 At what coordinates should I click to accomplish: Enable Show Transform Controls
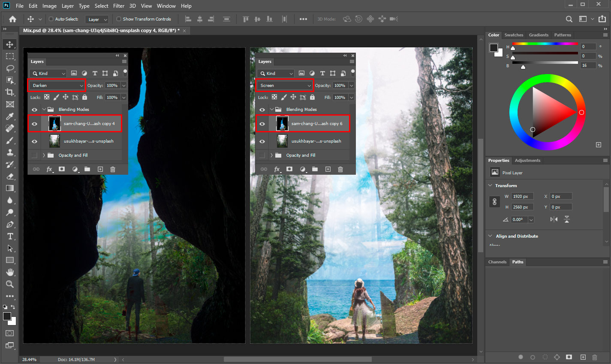[x=118, y=19]
